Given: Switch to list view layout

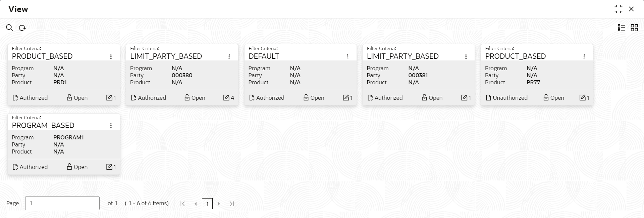Looking at the screenshot, I should pyautogui.click(x=622, y=28).
